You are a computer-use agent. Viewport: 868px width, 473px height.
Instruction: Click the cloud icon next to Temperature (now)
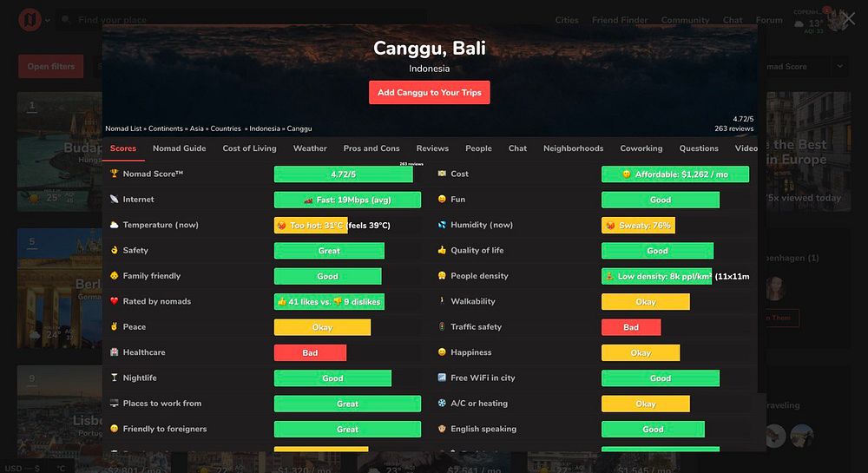tap(114, 224)
